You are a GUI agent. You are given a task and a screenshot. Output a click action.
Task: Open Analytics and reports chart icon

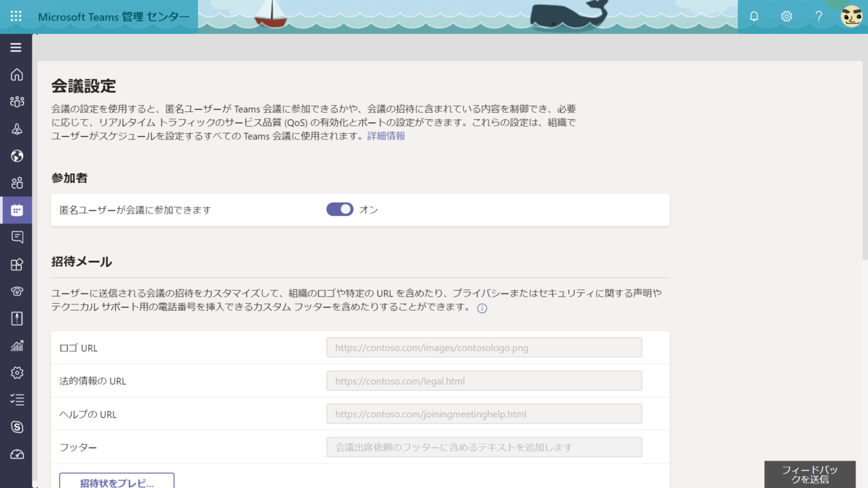(17, 346)
